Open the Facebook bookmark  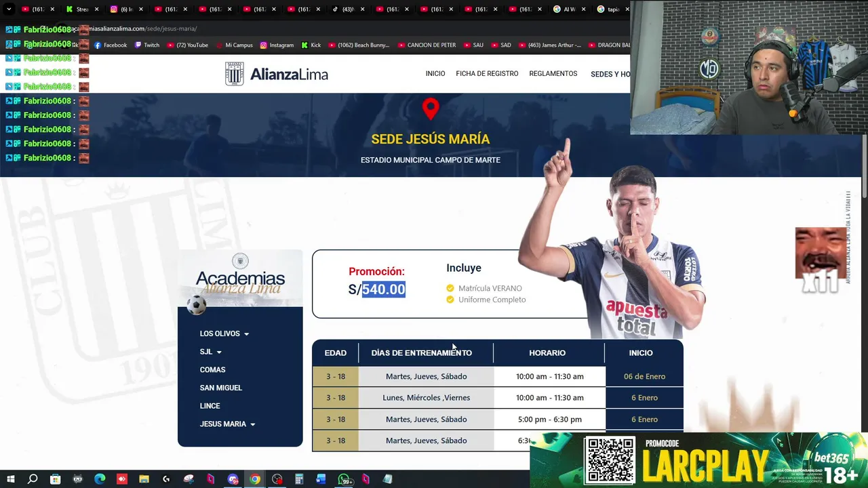(x=111, y=45)
